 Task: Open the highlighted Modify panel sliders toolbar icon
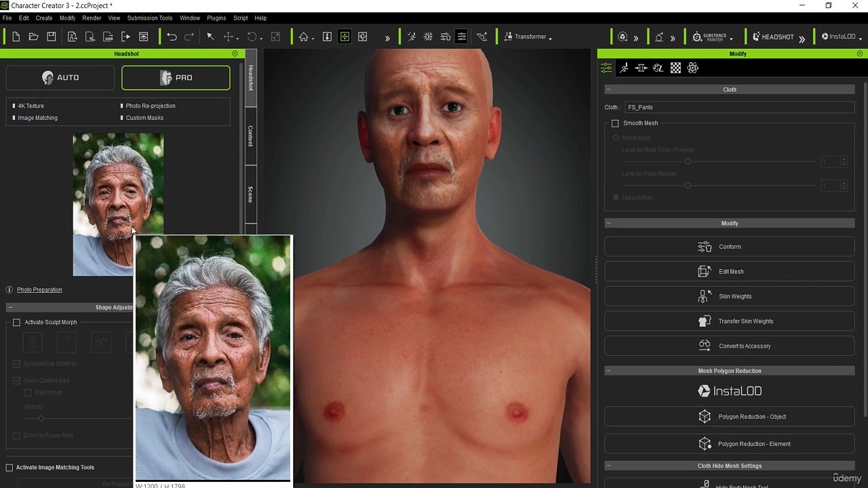pos(462,37)
